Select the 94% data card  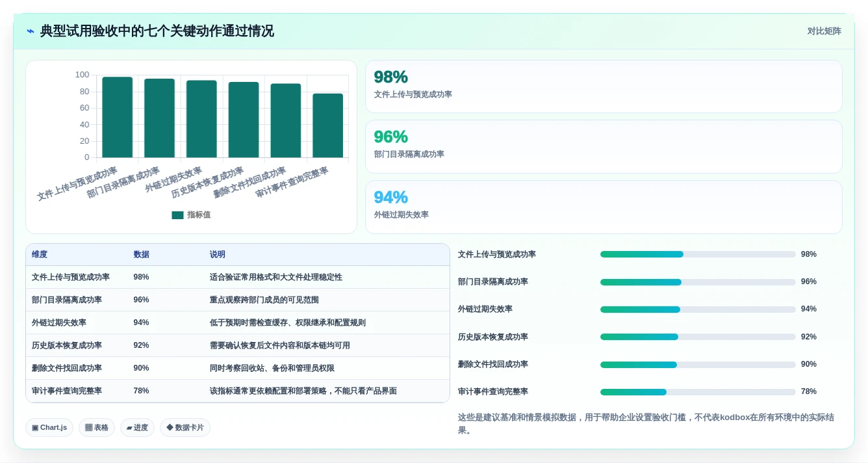click(604, 207)
